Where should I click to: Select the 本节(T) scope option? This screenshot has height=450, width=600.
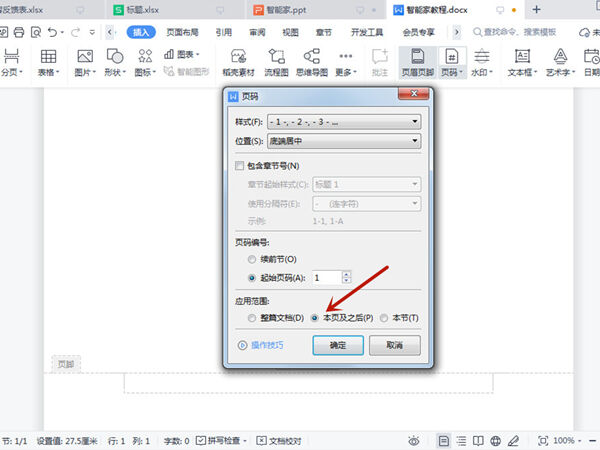coord(384,318)
